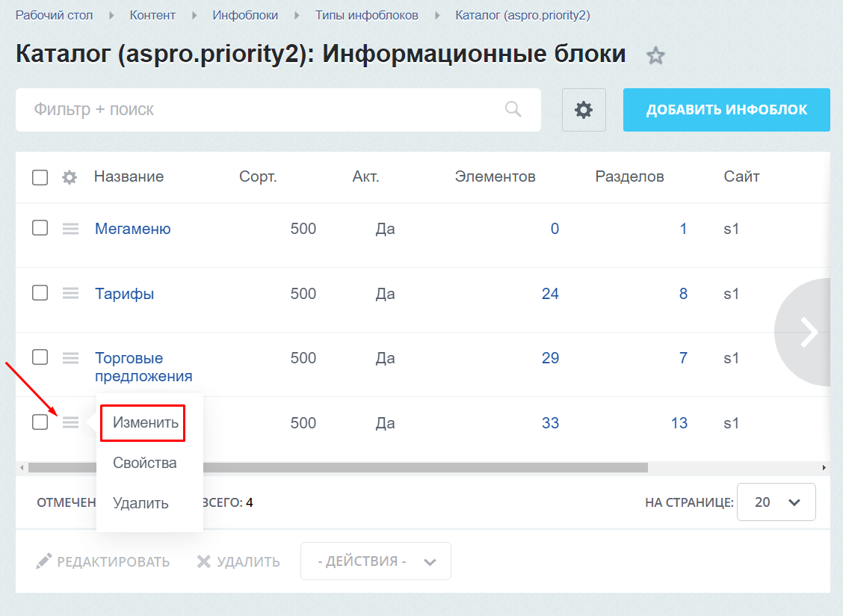Open the Мегаменю infoblock link

[x=133, y=229]
